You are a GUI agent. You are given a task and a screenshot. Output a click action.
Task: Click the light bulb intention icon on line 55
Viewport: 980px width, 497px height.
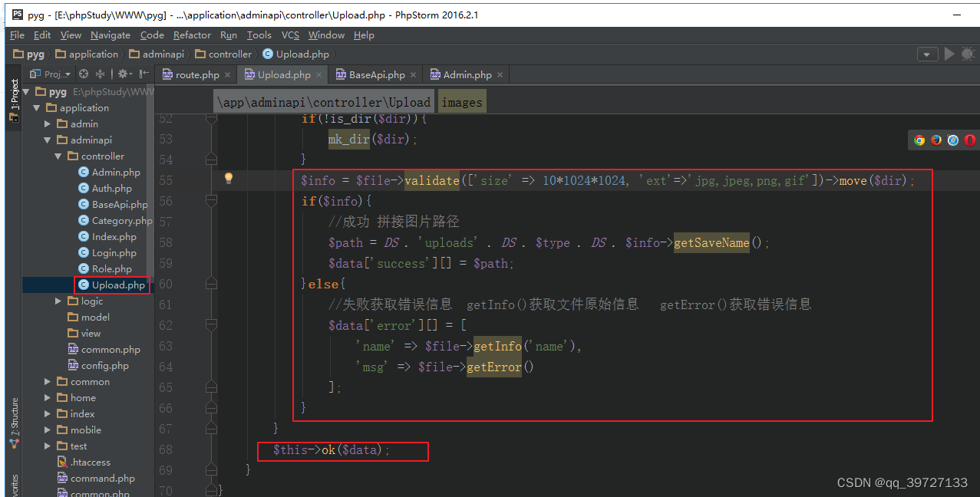(x=228, y=178)
